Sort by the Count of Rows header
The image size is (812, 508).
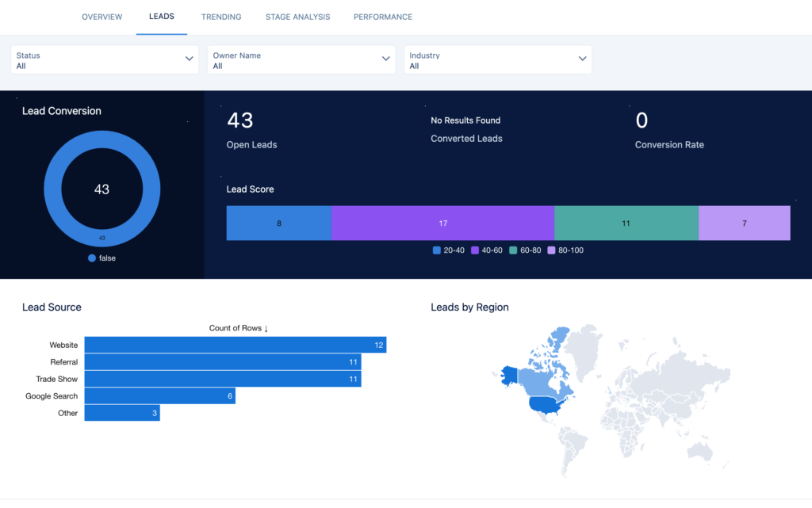click(x=239, y=328)
